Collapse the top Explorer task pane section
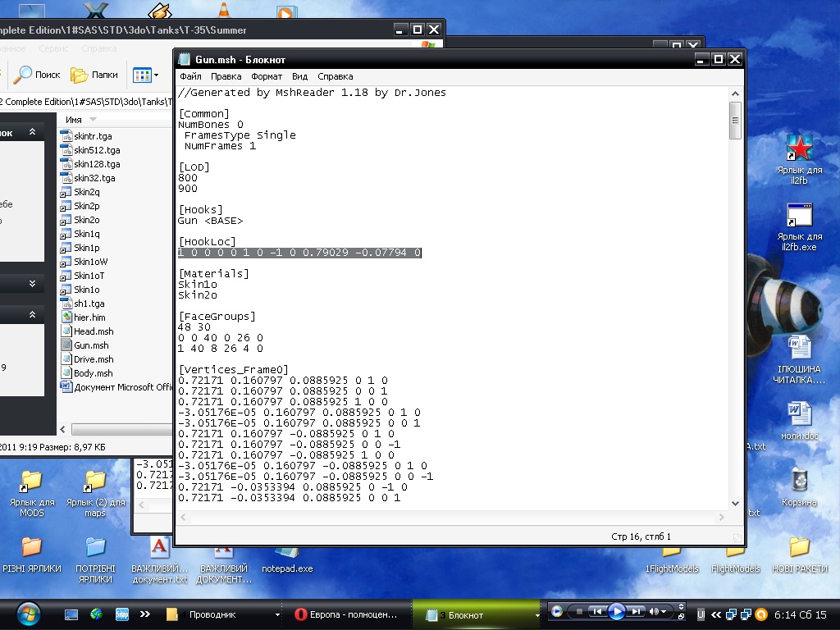840x630 pixels. click(32, 132)
